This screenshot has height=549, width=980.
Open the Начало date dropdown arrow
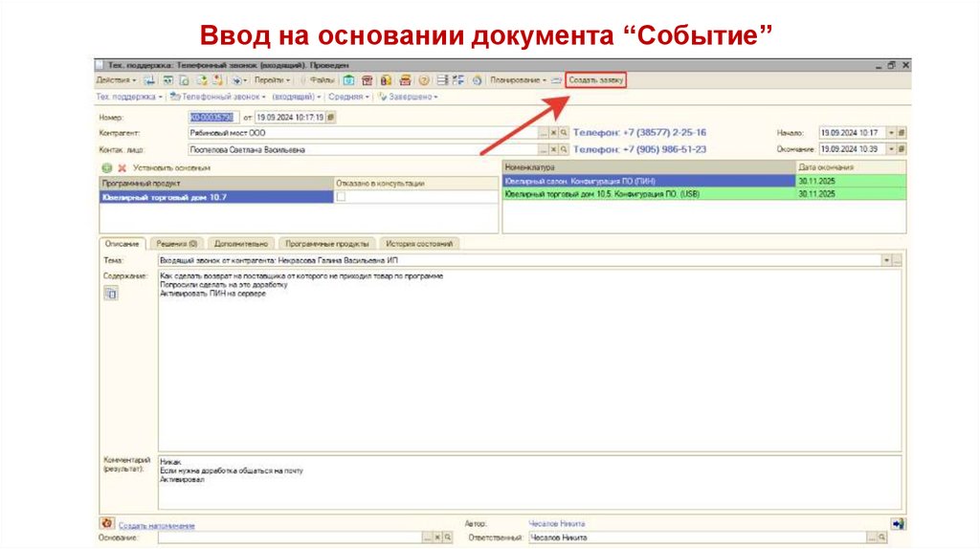pos(891,133)
